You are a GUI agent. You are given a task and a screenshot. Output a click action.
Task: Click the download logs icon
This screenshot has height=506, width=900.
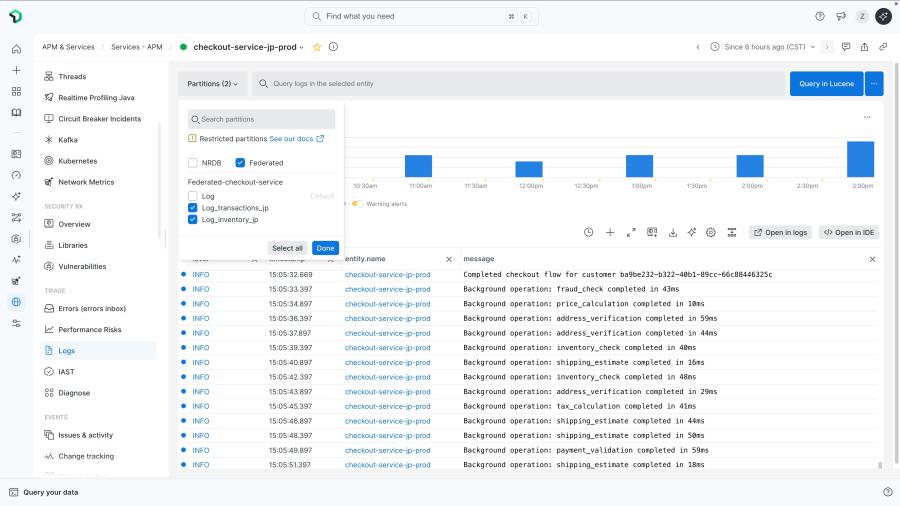click(x=673, y=232)
